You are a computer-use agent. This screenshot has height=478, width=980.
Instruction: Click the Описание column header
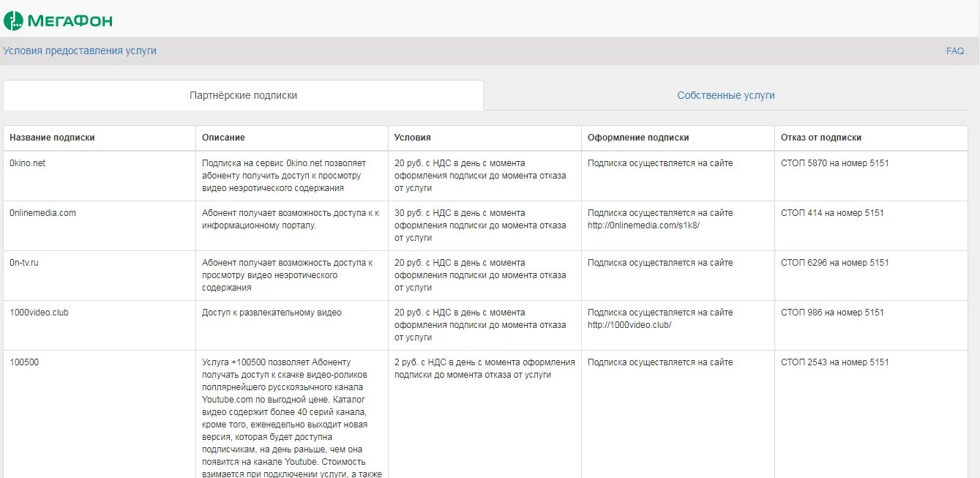(x=223, y=138)
